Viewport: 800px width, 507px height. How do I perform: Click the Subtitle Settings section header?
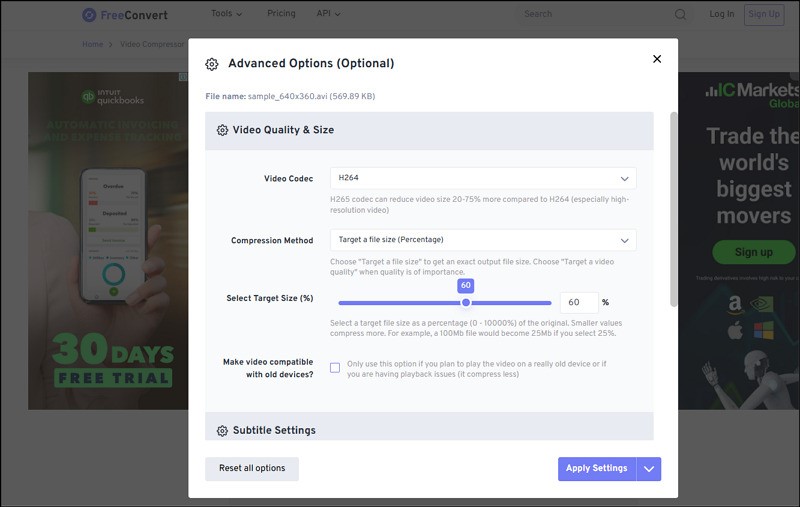[x=429, y=426]
